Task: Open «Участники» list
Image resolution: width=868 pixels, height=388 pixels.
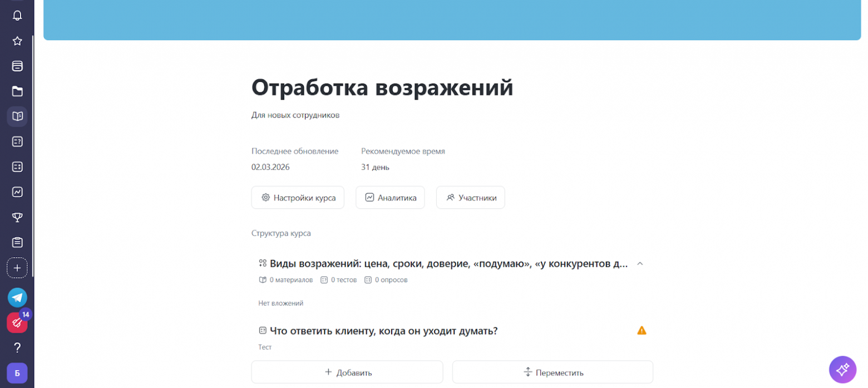Action: pyautogui.click(x=470, y=197)
